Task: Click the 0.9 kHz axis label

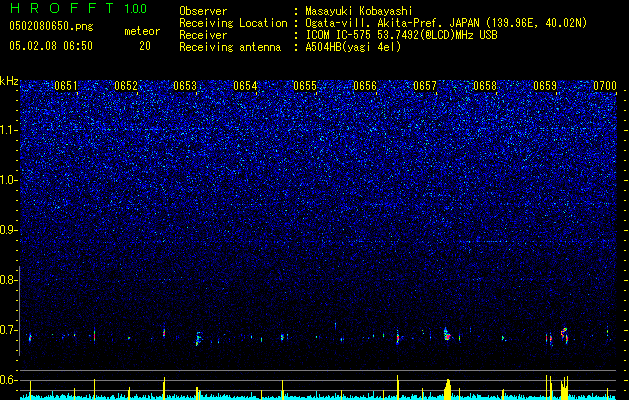Action: pos(9,230)
